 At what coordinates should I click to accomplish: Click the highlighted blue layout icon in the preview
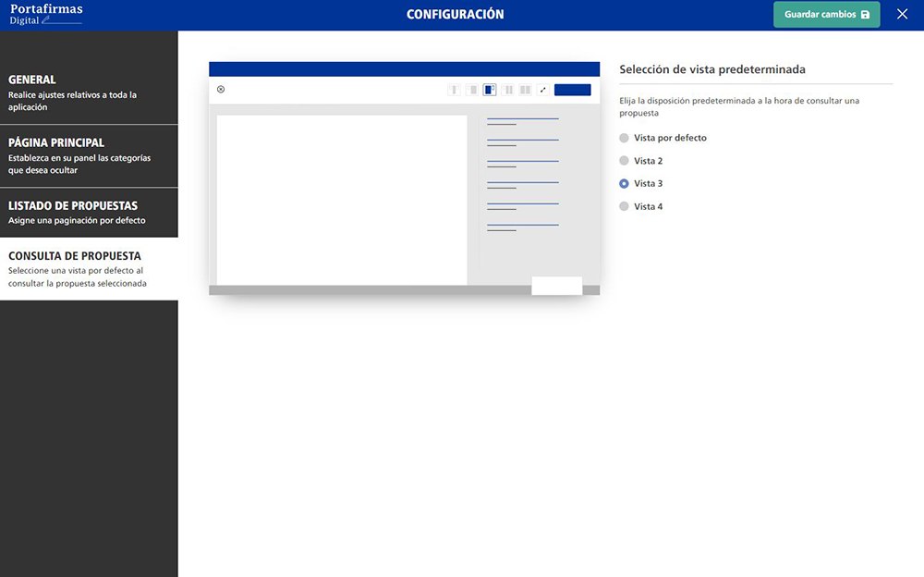[490, 90]
